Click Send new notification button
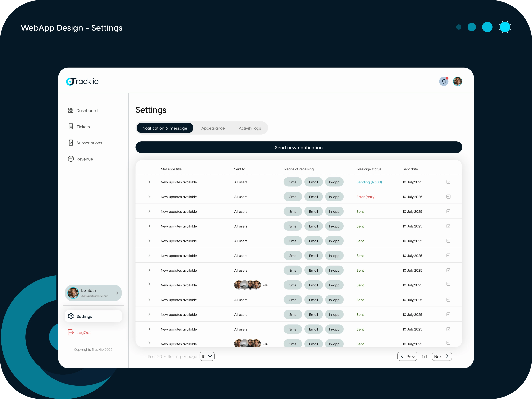The image size is (532, 399). tap(298, 147)
